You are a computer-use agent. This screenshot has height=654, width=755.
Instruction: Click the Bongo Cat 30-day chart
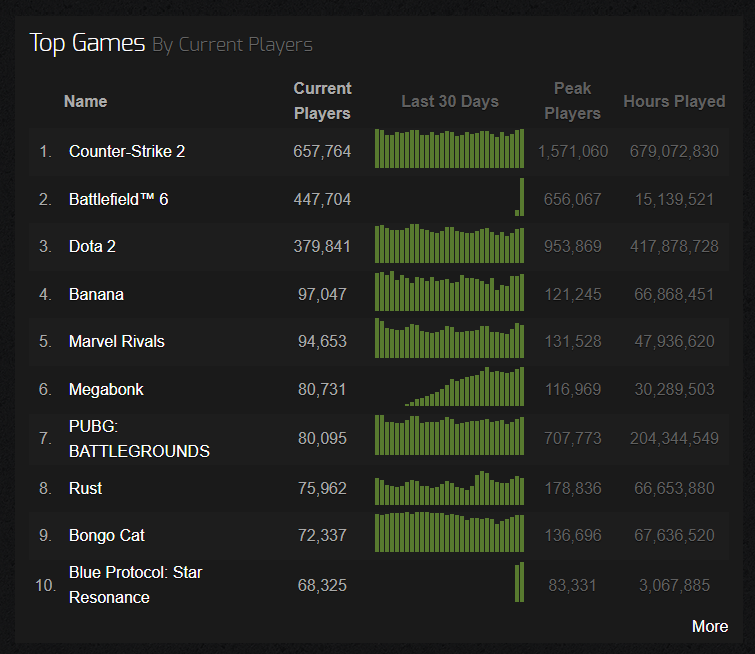click(x=449, y=532)
